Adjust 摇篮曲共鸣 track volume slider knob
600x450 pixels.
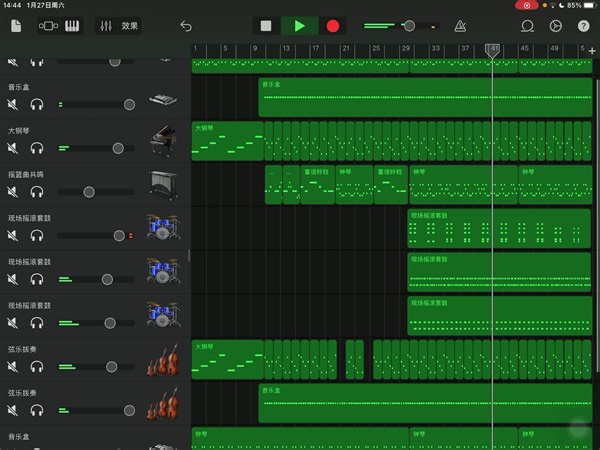[x=89, y=192]
